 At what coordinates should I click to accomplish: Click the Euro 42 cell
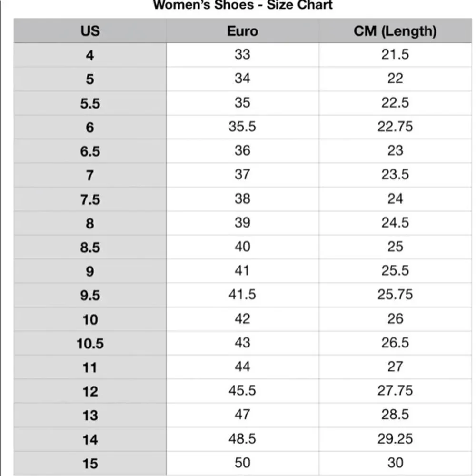click(x=242, y=319)
